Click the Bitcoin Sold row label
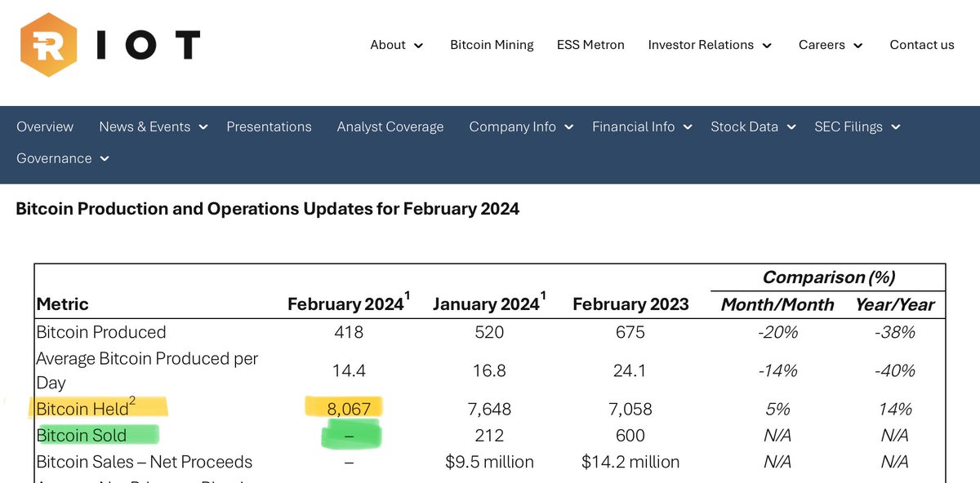This screenshot has width=980, height=483. [x=82, y=435]
